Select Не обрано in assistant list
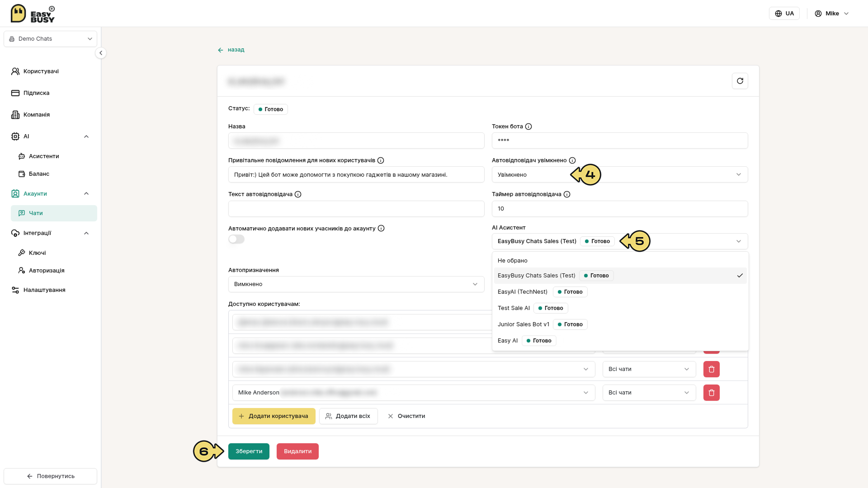The image size is (868, 488). pos(619,261)
